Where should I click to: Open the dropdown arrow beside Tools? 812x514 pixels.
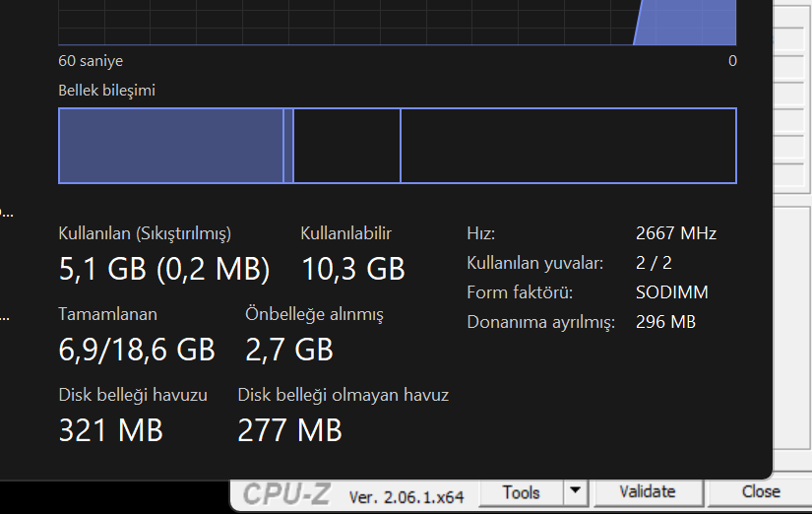(575, 491)
